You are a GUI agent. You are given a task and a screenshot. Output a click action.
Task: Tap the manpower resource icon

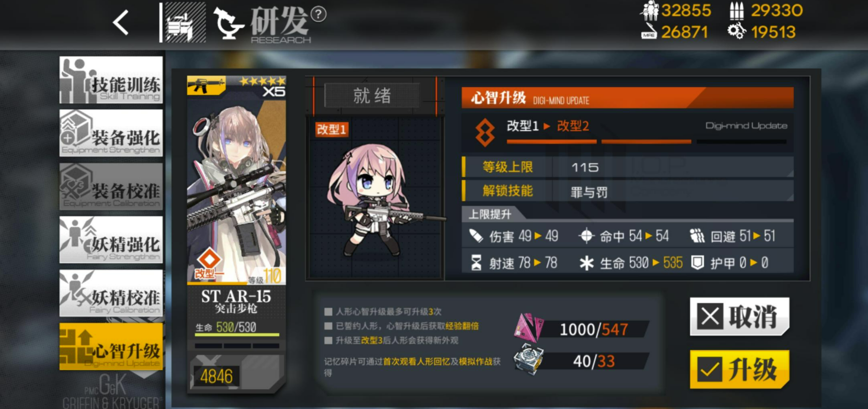click(x=650, y=10)
